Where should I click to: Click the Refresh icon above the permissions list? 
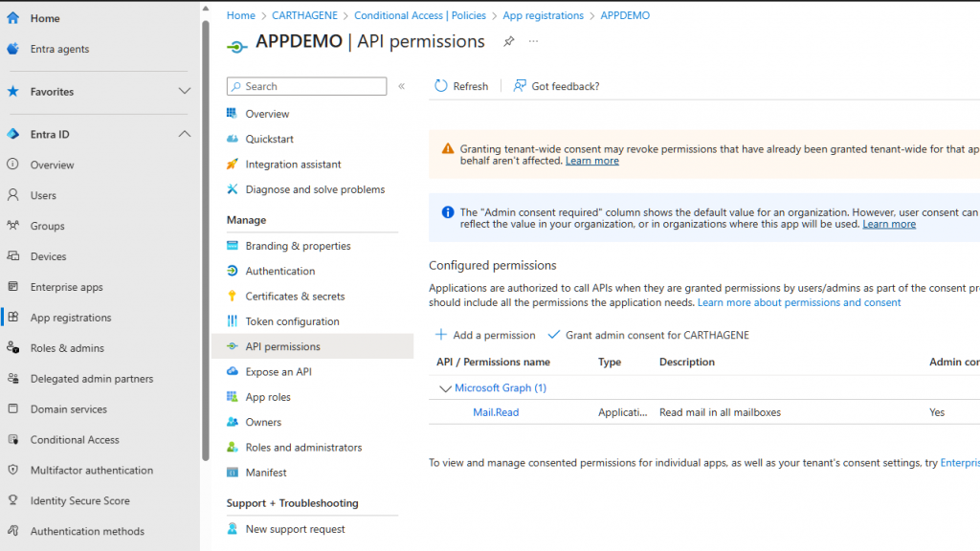tap(439, 85)
